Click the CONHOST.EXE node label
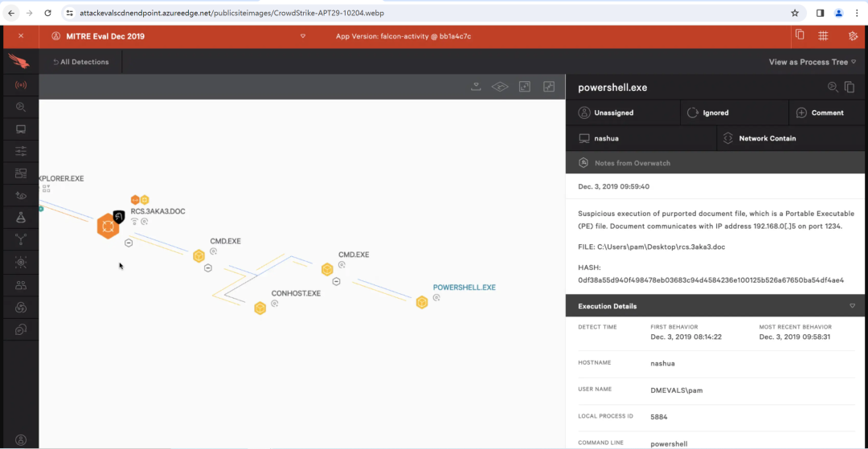This screenshot has height=449, width=868. [296, 293]
